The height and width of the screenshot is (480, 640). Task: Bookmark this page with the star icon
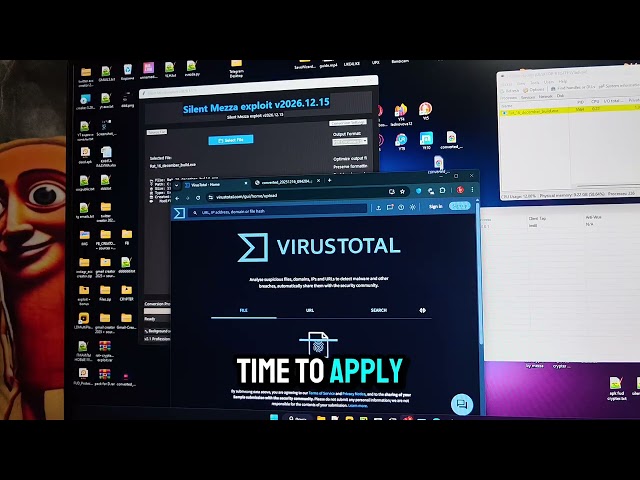[x=402, y=191]
